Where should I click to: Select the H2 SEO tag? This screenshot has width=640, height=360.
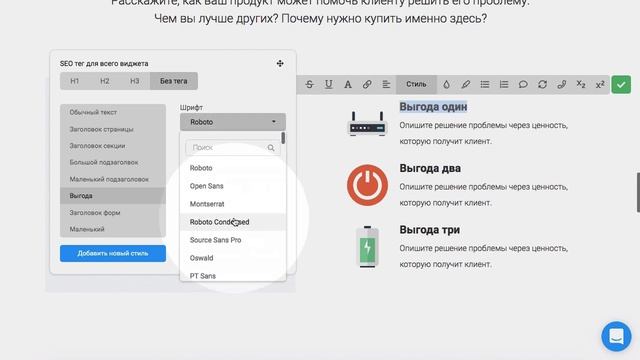tap(105, 81)
